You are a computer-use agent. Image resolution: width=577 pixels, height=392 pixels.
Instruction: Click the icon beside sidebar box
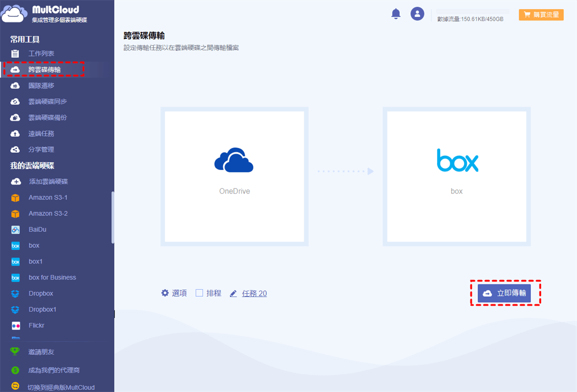point(15,245)
